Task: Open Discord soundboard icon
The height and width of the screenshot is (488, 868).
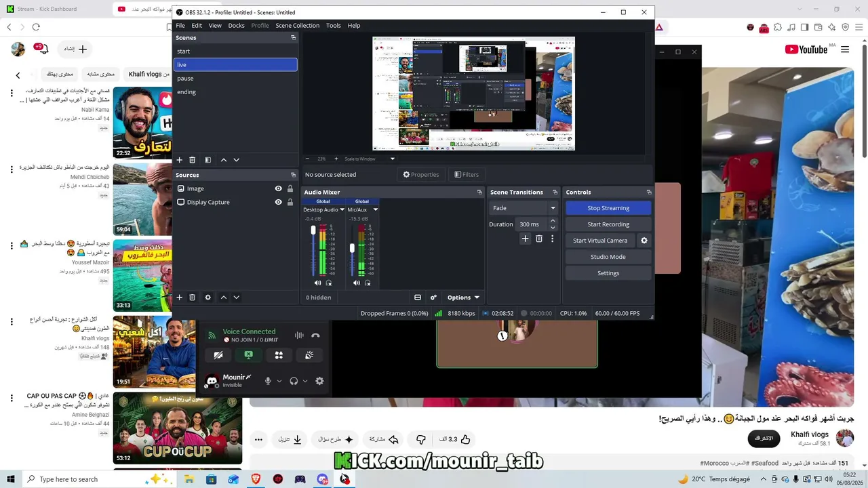Action: point(309,355)
